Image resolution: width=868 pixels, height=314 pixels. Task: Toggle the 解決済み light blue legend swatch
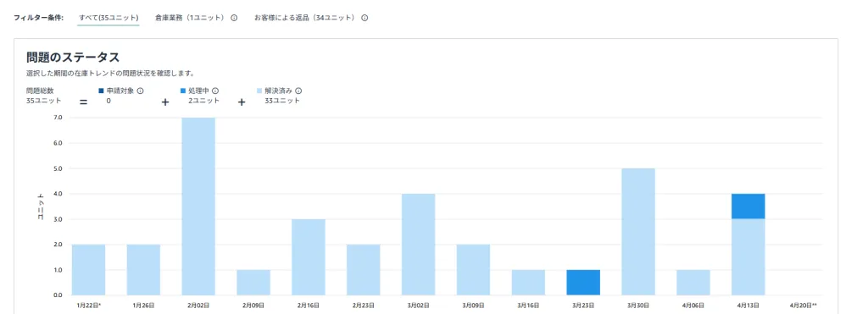coord(260,91)
